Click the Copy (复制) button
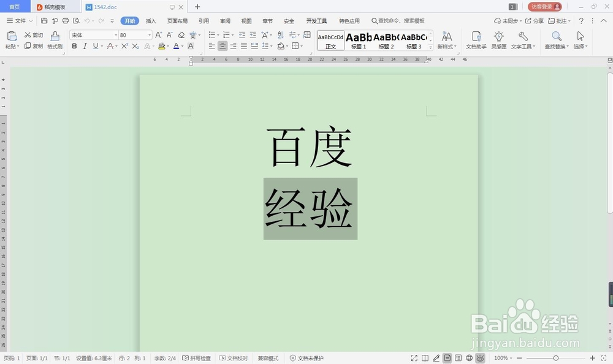This screenshot has height=364, width=613. coord(34,46)
